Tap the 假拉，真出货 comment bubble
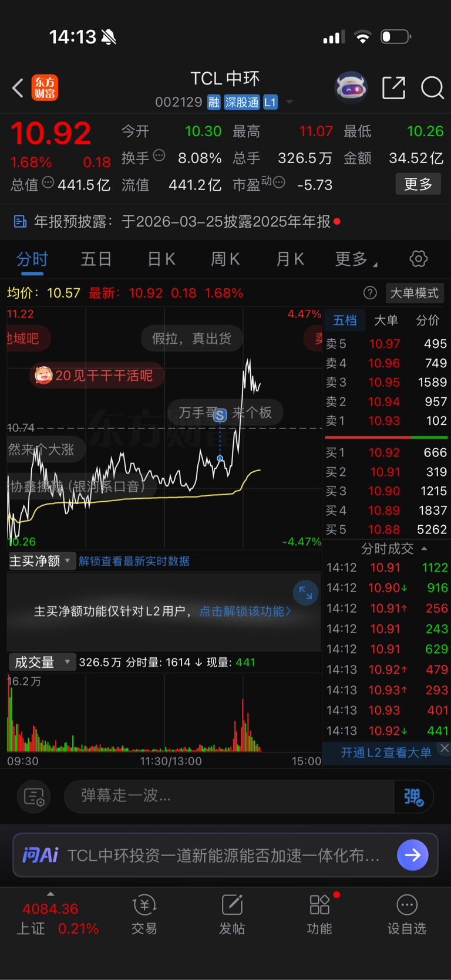 pos(191,339)
